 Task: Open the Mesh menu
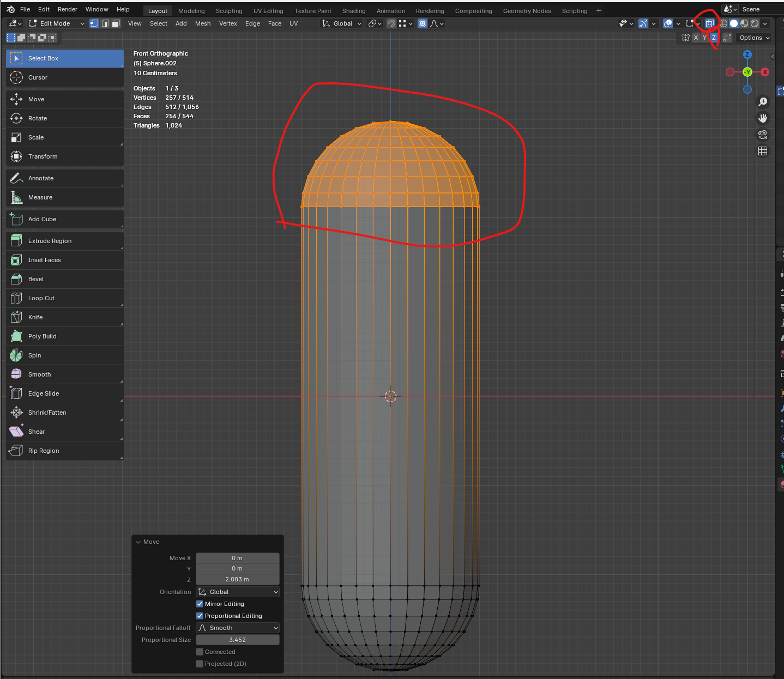(x=202, y=23)
